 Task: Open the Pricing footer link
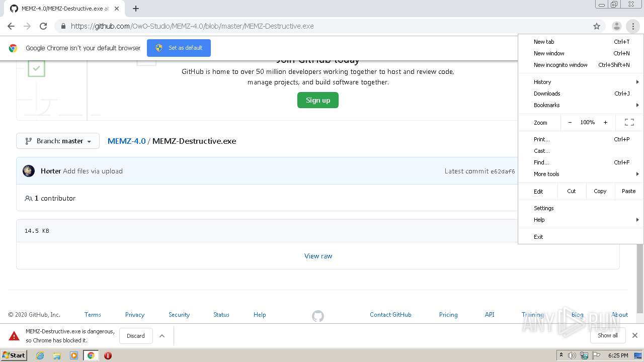coord(448,315)
